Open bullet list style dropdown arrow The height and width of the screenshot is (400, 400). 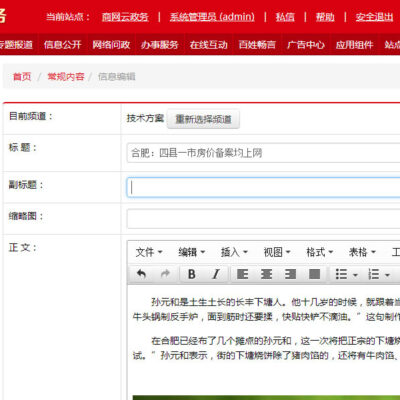(355, 275)
